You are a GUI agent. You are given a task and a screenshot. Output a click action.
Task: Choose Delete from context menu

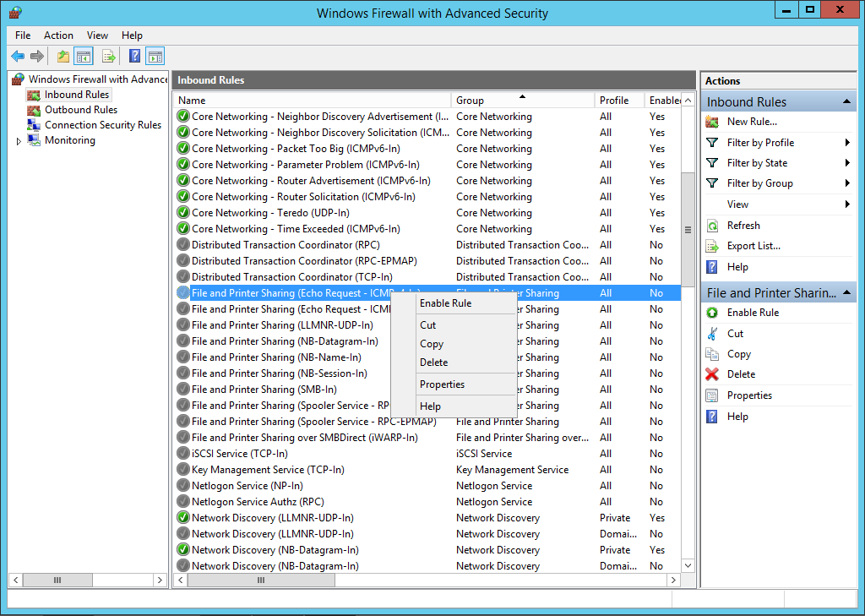[x=454, y=363]
